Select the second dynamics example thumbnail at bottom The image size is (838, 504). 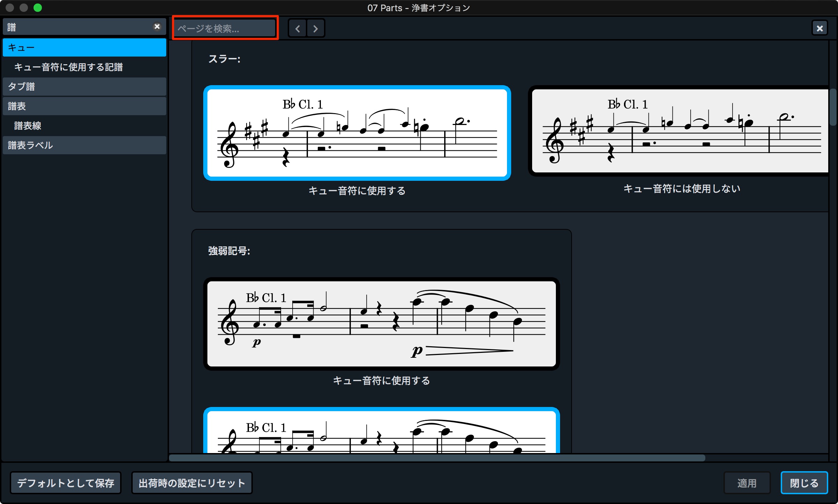(382, 430)
